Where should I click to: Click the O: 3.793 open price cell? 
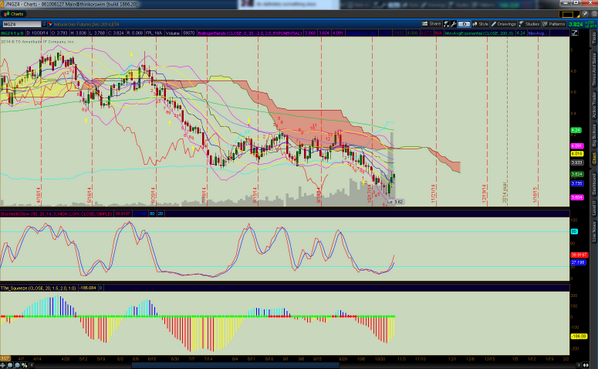coord(59,33)
